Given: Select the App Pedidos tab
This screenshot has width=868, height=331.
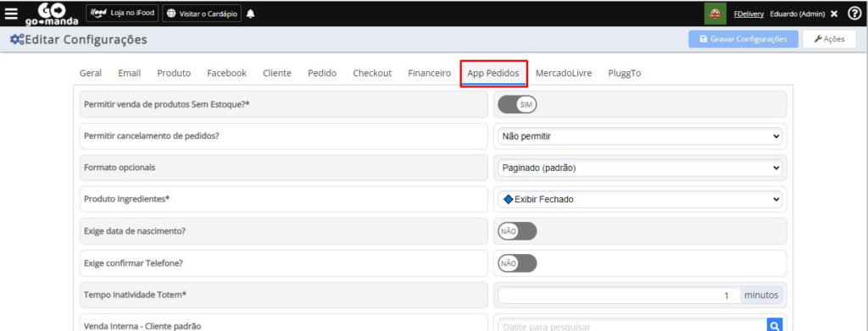Looking at the screenshot, I should (x=494, y=74).
